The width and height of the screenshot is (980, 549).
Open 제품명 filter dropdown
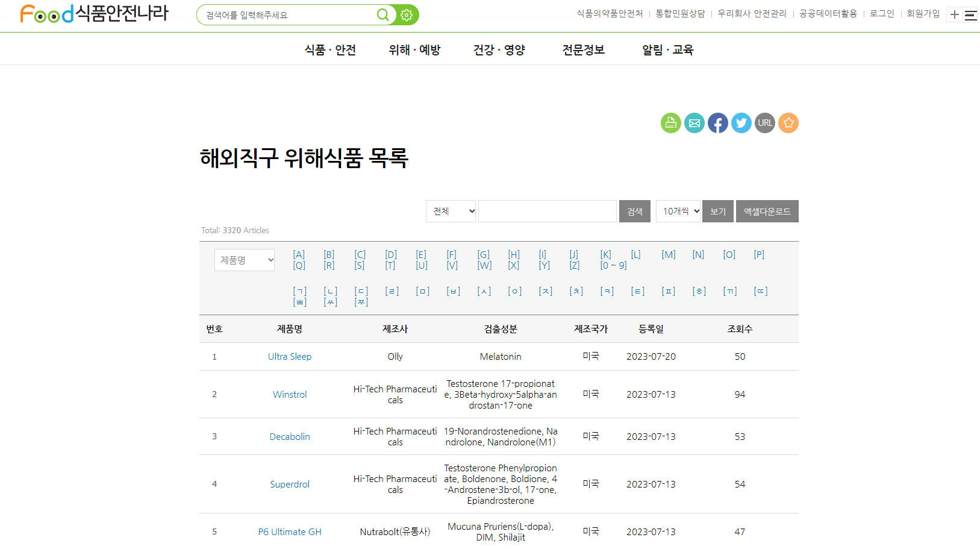point(245,260)
